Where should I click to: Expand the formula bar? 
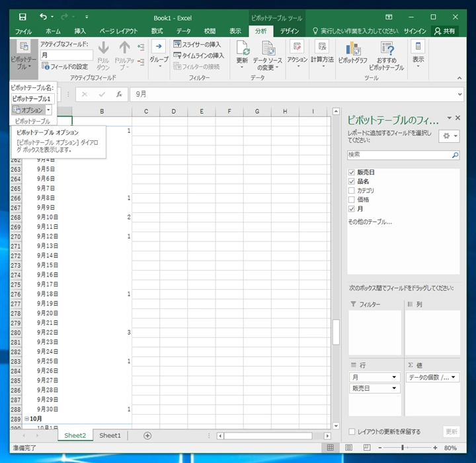pos(459,94)
